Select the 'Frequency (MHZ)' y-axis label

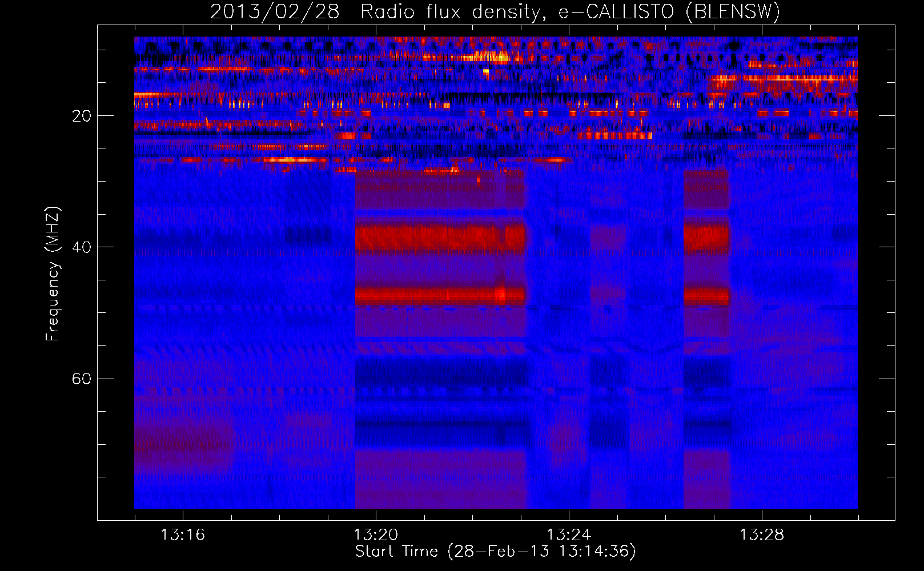pyautogui.click(x=53, y=274)
